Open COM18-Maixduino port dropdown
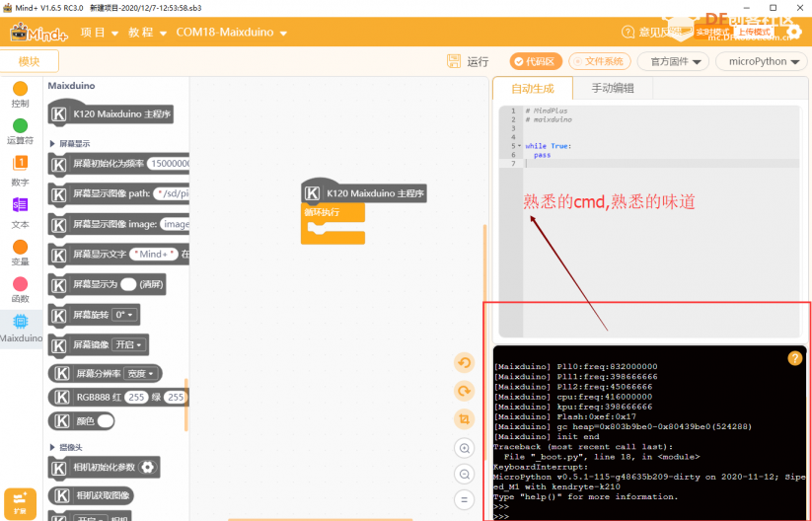Screen dimensions: 812x521 click(x=232, y=33)
